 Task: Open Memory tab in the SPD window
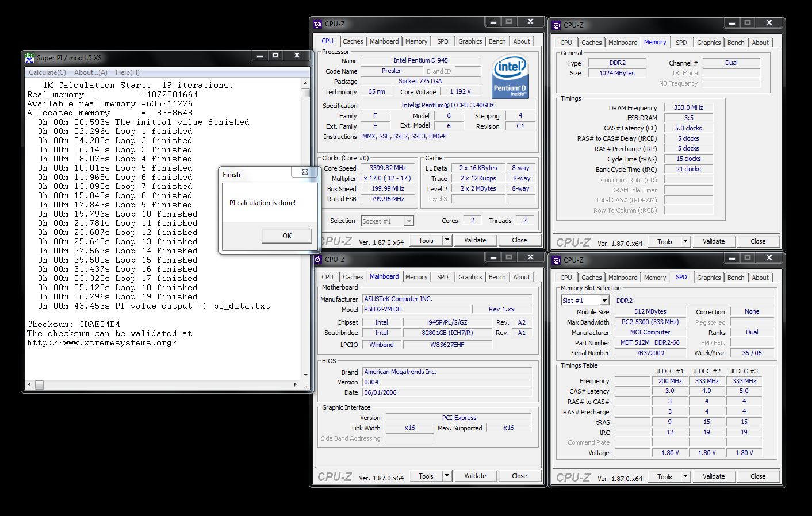655,278
